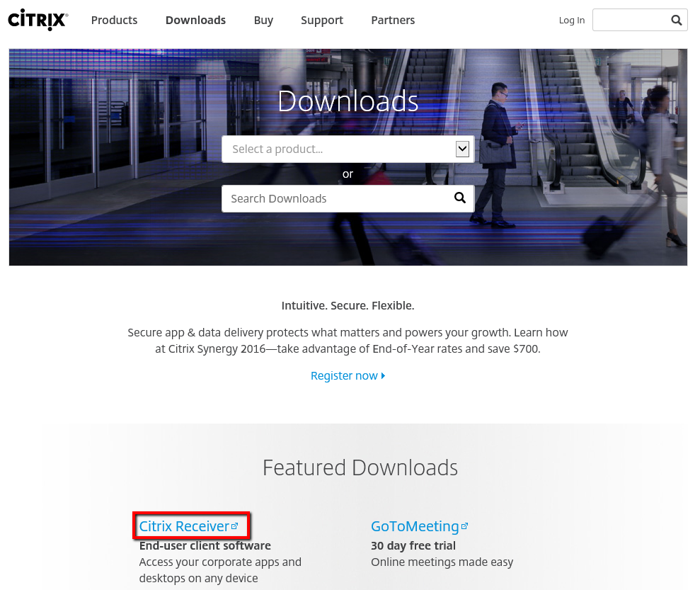Open the Partners menu
Viewport: 700px width, 590px height.
[x=393, y=20]
